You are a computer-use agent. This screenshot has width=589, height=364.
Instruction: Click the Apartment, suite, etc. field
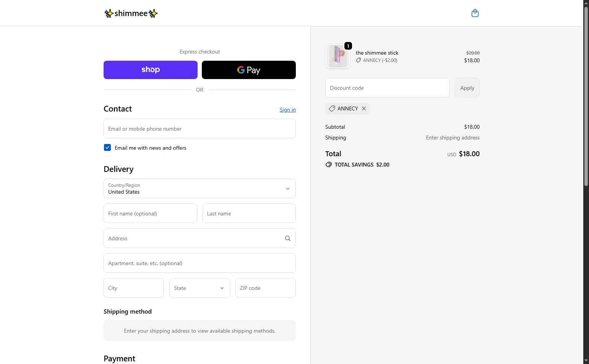200,263
